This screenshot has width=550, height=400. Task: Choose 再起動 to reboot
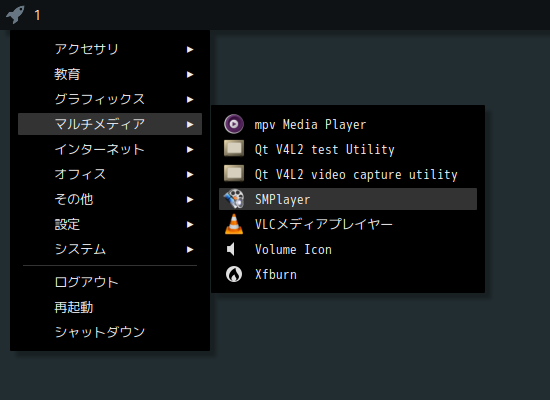[x=110, y=307]
